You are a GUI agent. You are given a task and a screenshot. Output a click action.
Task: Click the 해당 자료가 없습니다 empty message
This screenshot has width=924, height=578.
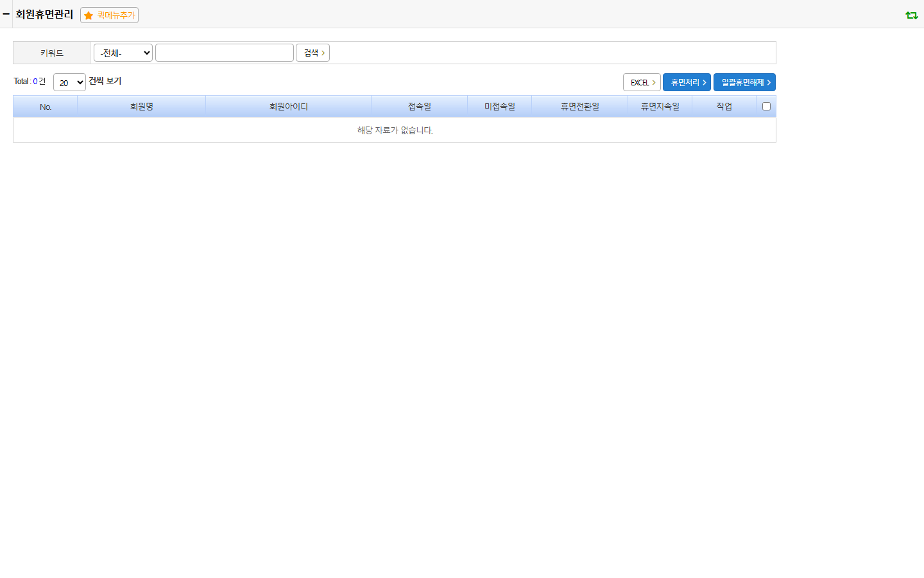point(395,130)
